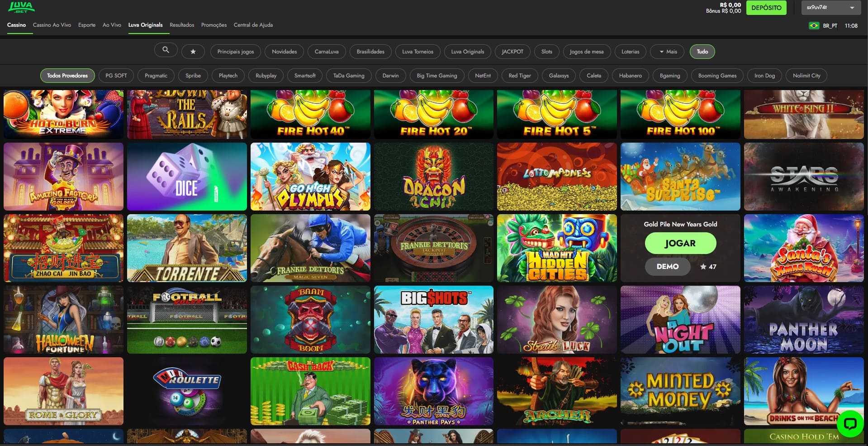This screenshot has width=868, height=446.
Task: Select the CarnaLuva category
Action: (x=327, y=52)
